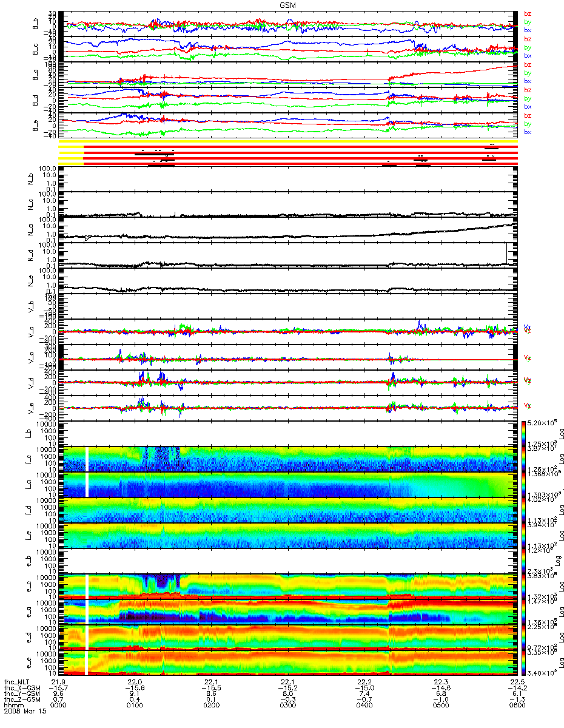Click the empty N_b density plot panel

[289, 180]
